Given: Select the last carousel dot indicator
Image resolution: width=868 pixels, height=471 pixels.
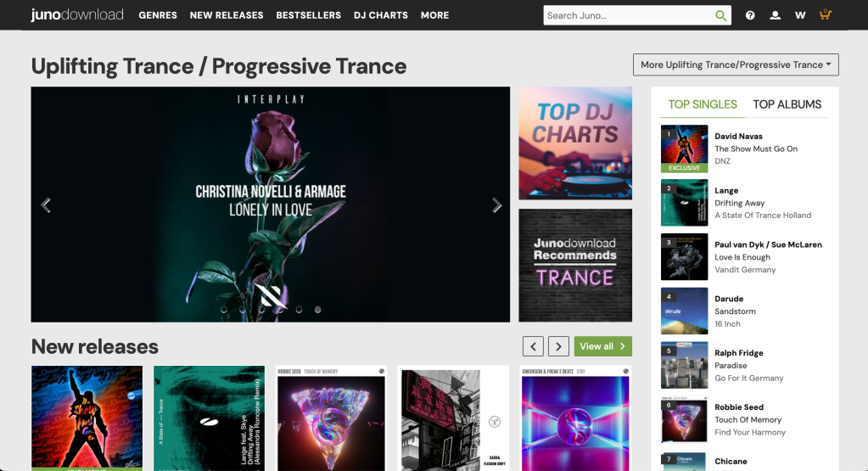Looking at the screenshot, I should point(317,310).
